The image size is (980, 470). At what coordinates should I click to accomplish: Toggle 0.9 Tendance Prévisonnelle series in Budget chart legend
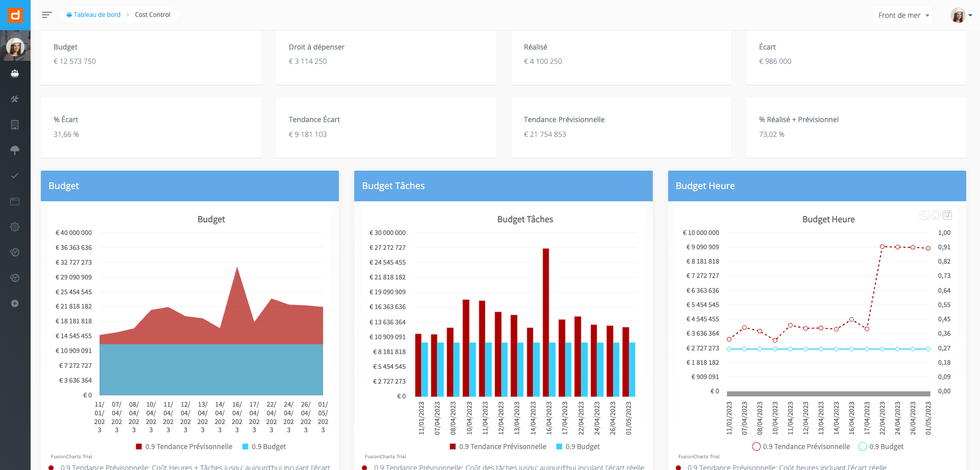184,447
